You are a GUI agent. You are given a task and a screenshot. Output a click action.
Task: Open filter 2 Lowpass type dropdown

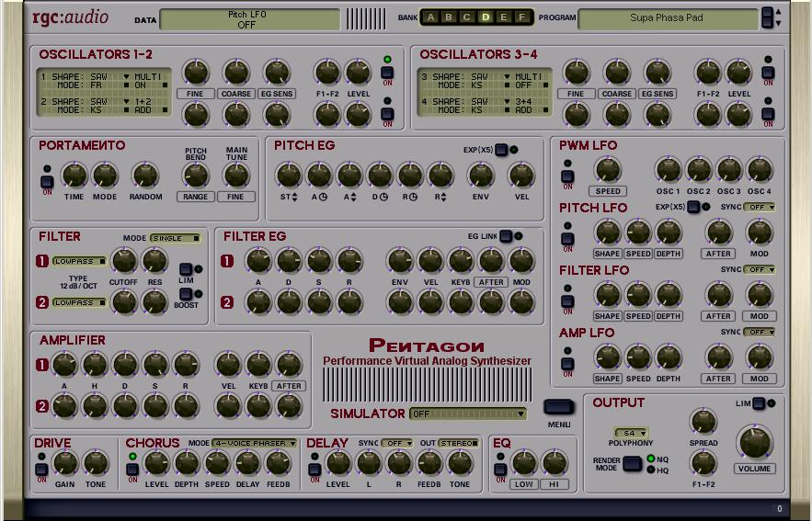click(79, 302)
